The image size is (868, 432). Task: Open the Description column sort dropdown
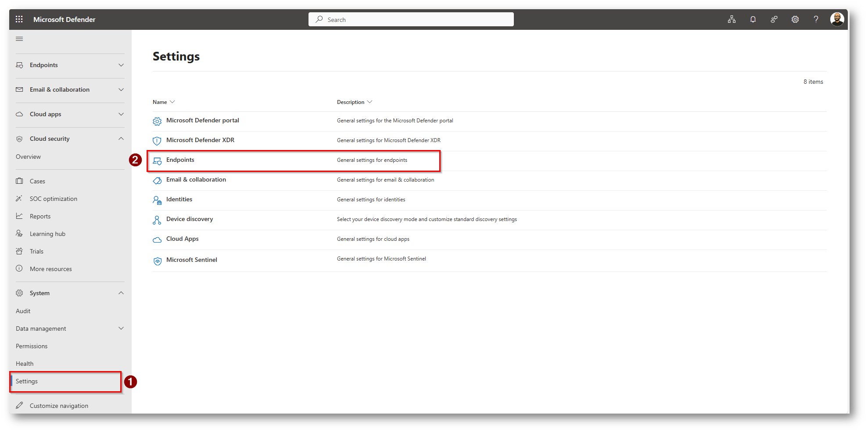click(x=370, y=102)
